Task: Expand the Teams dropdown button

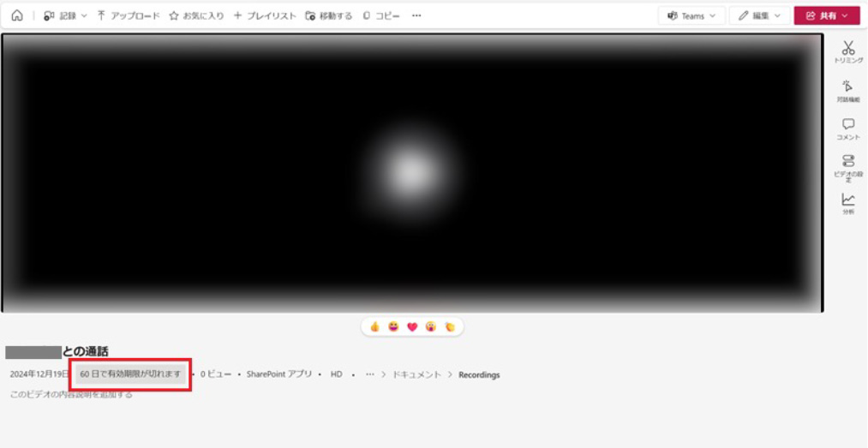Action: (691, 16)
